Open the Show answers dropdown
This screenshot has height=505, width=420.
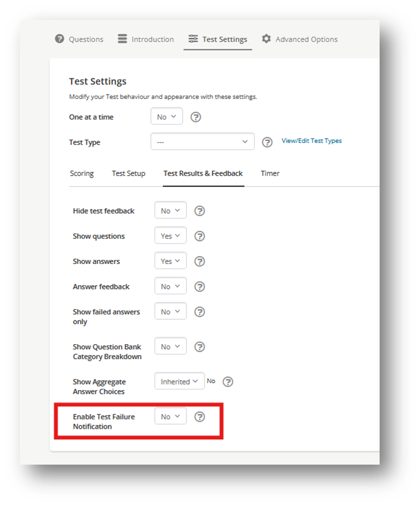pos(170,261)
